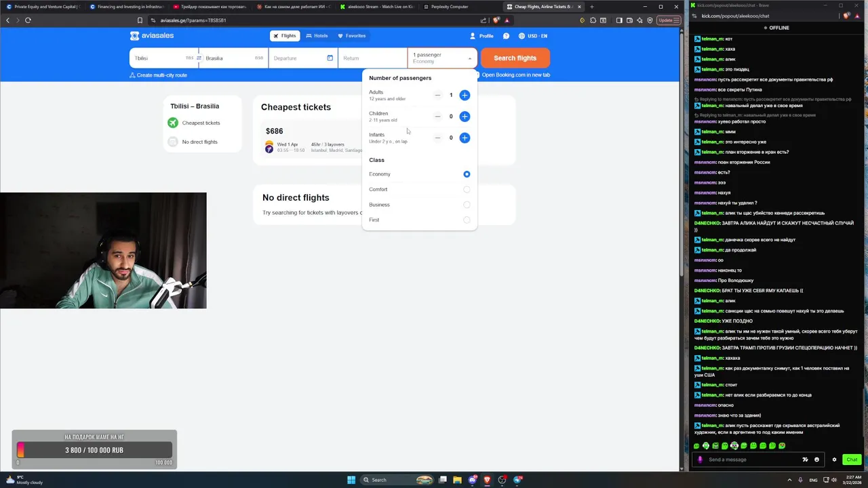Go back in browser history
Viewport: 868px width, 488px height.
(7, 20)
